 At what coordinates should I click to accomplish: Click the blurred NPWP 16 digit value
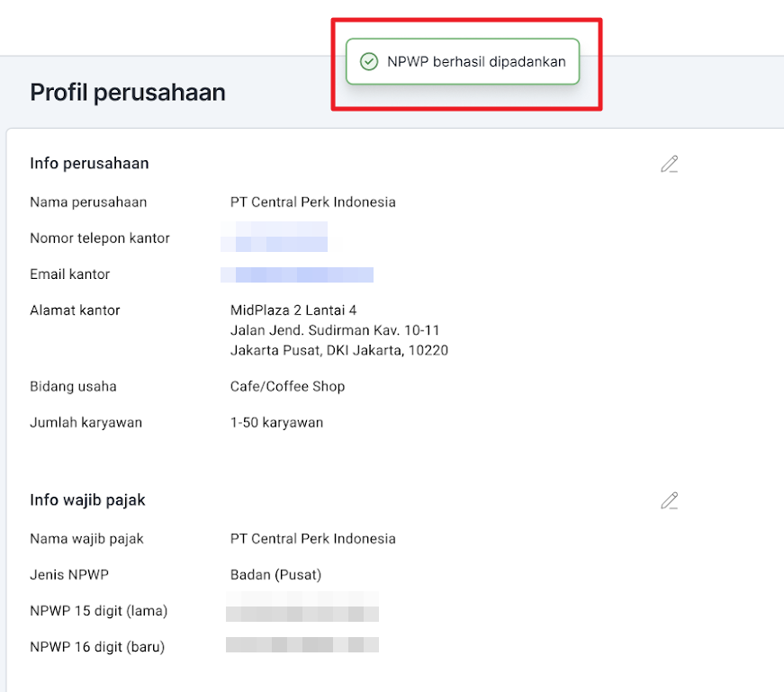tap(302, 645)
